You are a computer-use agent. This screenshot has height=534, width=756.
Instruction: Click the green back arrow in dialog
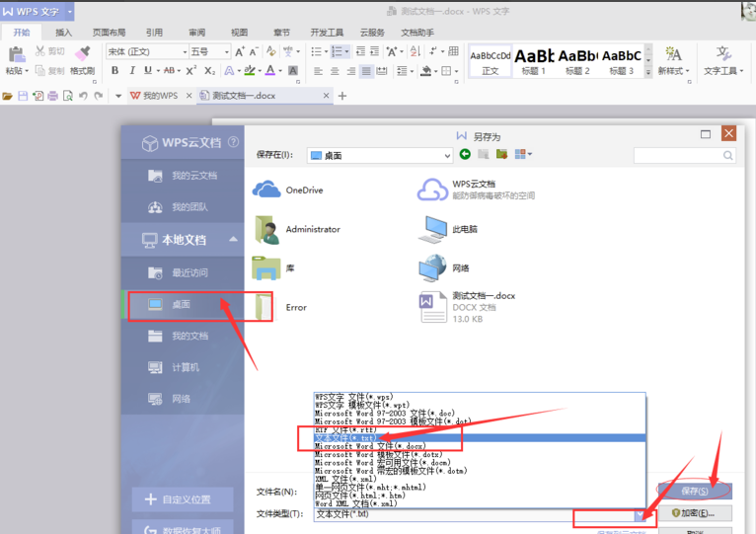point(465,154)
